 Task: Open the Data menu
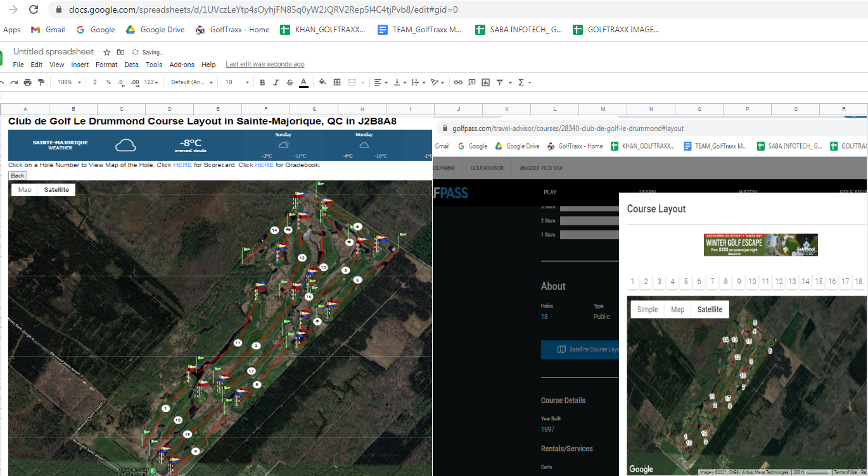tap(131, 65)
